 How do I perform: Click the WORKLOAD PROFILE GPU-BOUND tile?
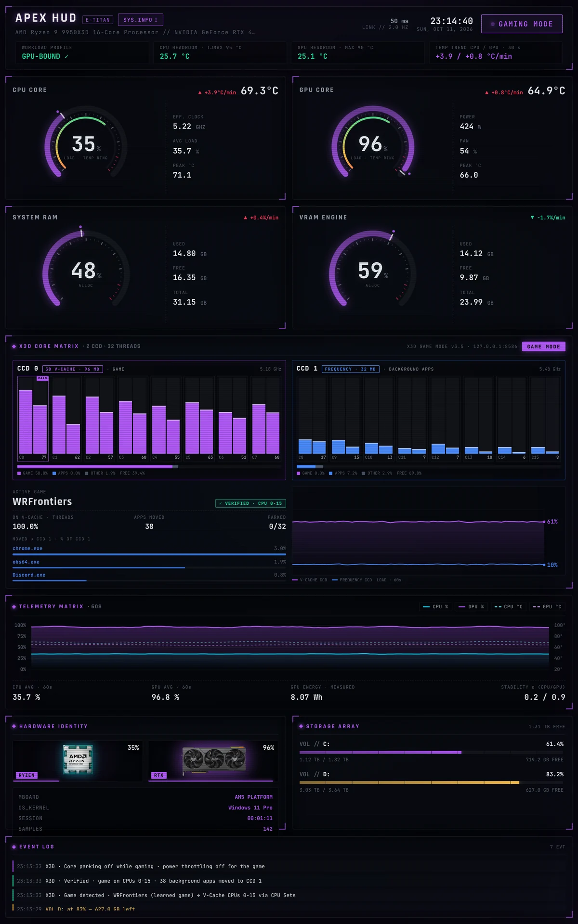tap(82, 52)
